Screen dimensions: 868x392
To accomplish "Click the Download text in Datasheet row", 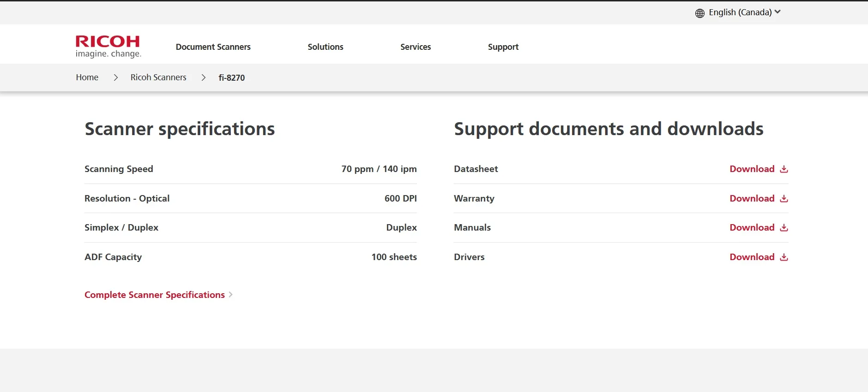I will (x=752, y=169).
